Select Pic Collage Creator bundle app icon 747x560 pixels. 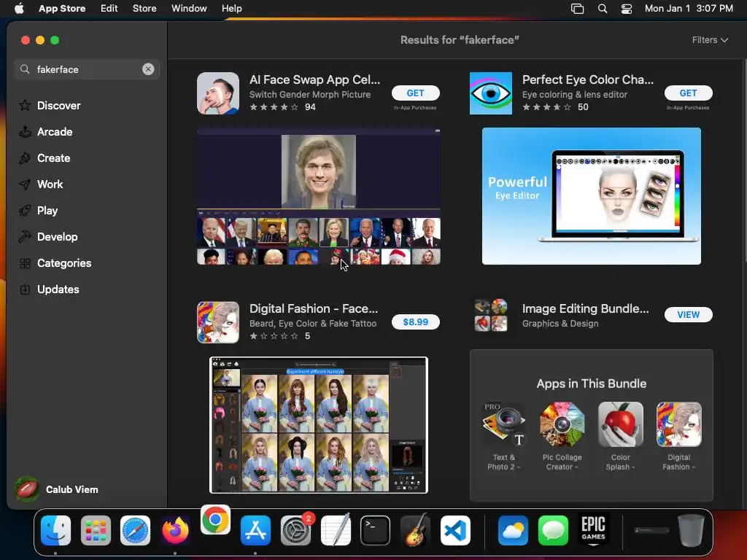(x=562, y=424)
